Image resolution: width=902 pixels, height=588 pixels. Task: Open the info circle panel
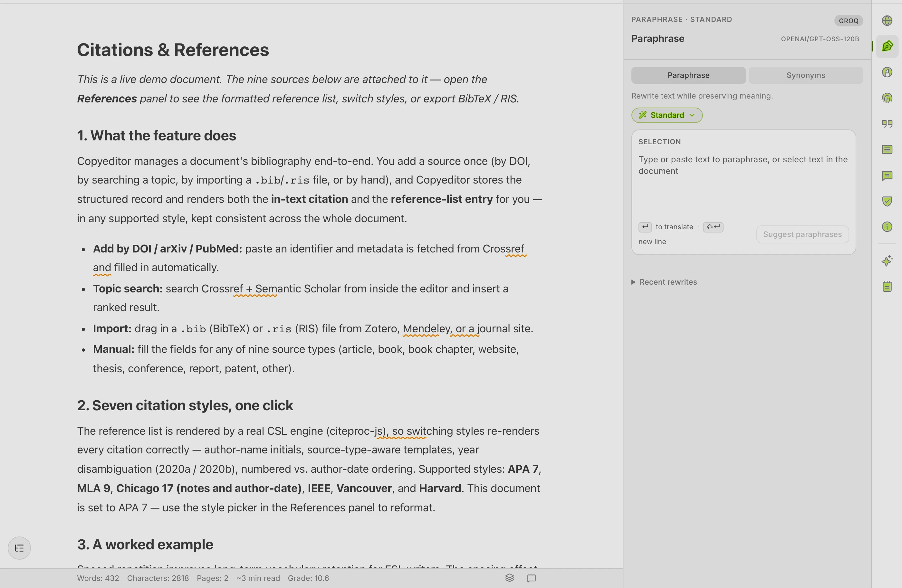pyautogui.click(x=887, y=227)
